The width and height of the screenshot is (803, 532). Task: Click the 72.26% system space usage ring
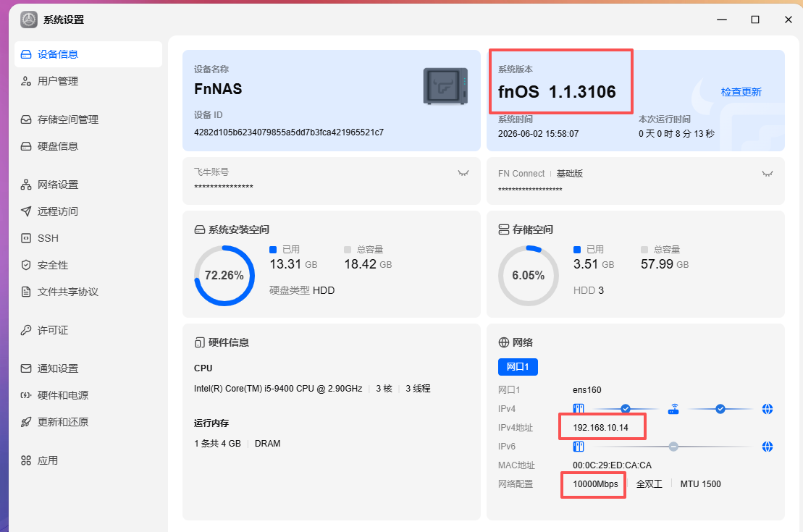[224, 276]
